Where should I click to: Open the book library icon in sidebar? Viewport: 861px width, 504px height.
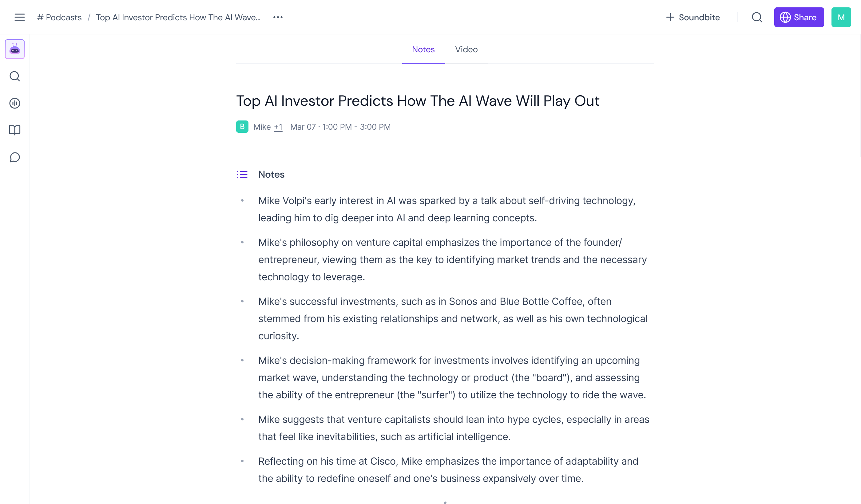point(14,130)
